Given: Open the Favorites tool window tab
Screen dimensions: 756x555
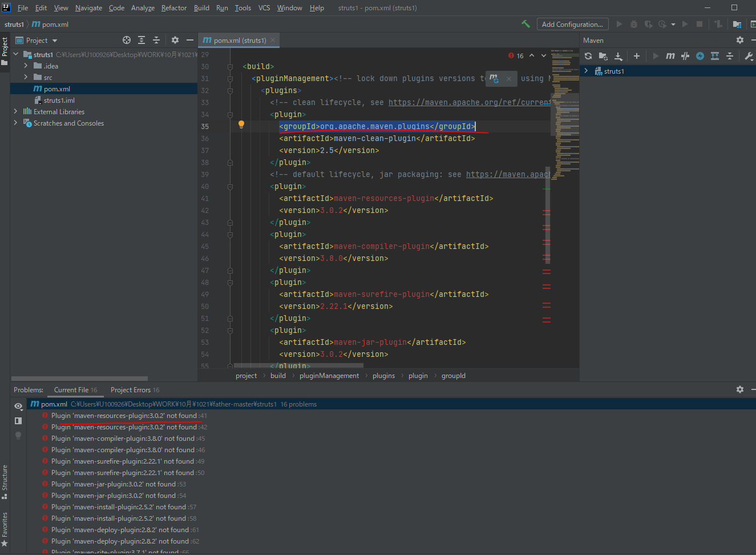Looking at the screenshot, I should pyautogui.click(x=5, y=528).
